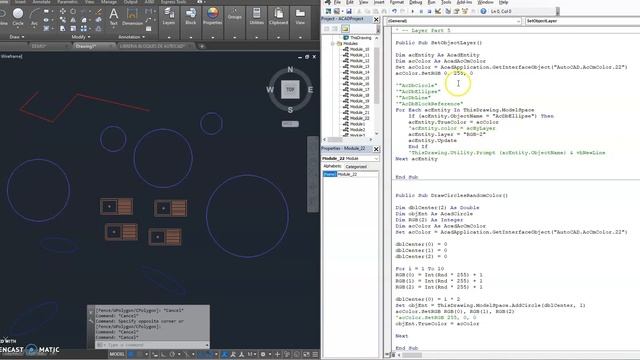Screen dimensions: 640x360
Task: Select the Text annotation tool
Action: click(113, 16)
